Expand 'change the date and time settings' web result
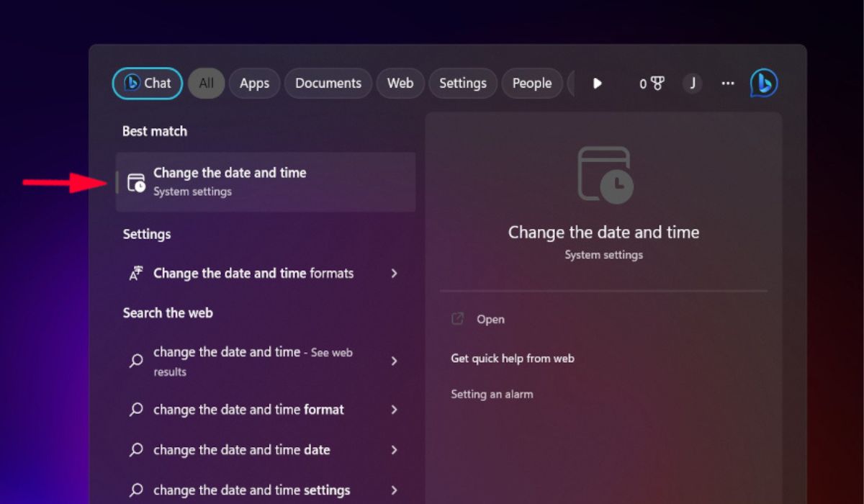Viewport: 864px width, 504px height. click(x=395, y=490)
